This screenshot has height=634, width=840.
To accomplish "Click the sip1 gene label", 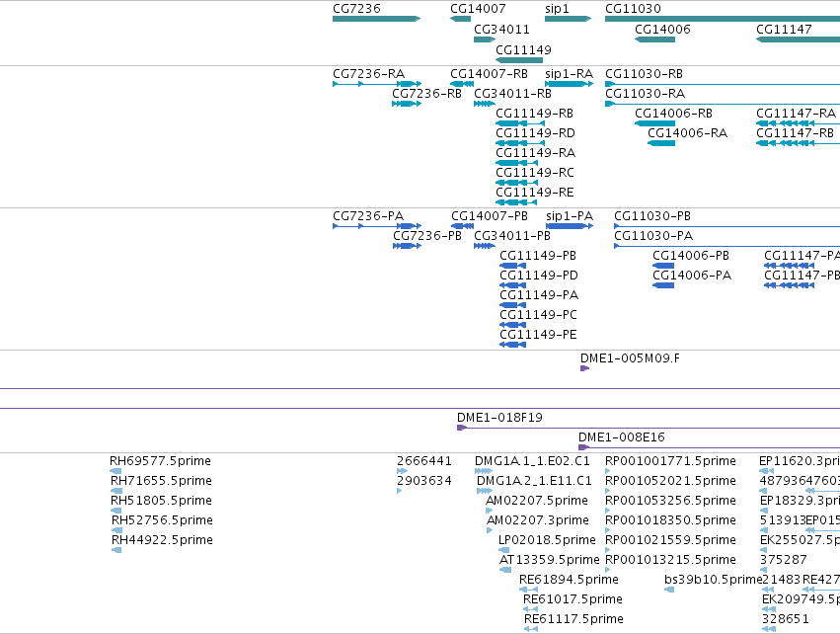I will 557,9.
